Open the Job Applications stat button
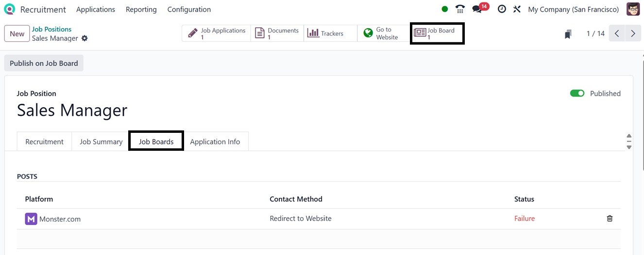This screenshot has height=255, width=644. [x=217, y=33]
